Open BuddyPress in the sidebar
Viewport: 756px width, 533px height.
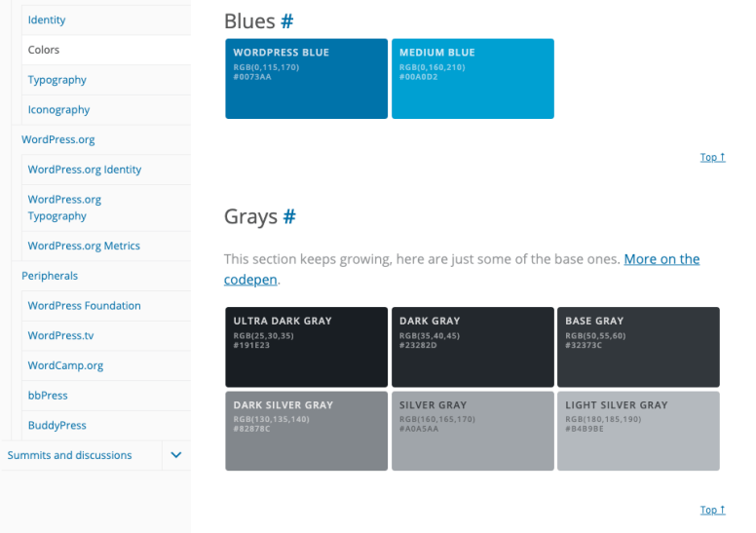click(x=57, y=425)
